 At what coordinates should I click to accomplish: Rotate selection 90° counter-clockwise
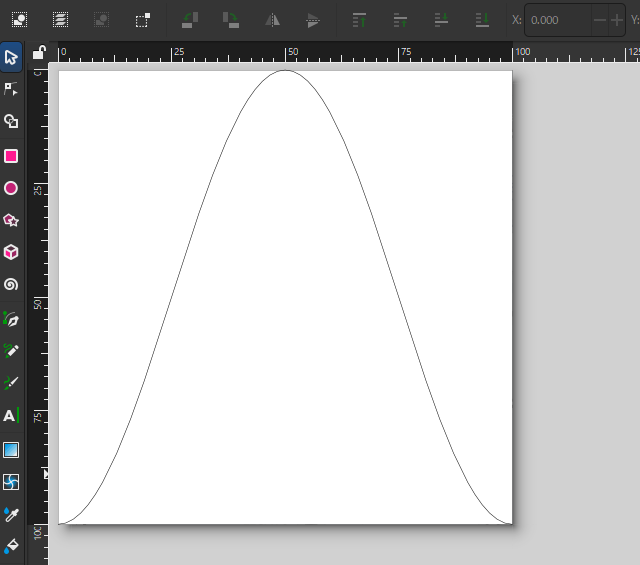190,20
